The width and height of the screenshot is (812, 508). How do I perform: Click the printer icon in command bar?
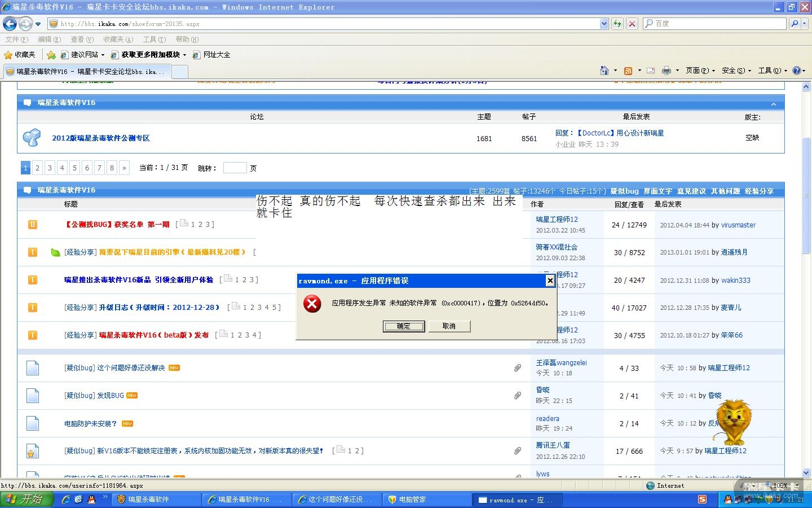[667, 71]
